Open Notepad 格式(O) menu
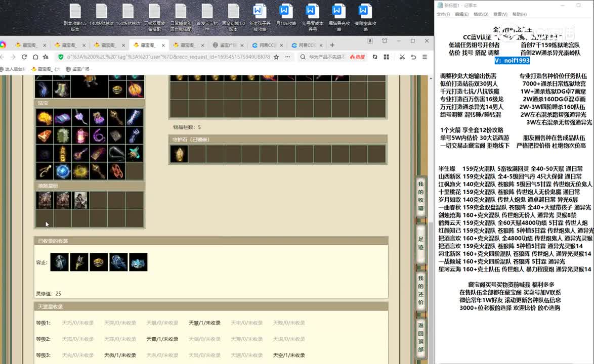This screenshot has height=364, width=594. click(x=481, y=14)
